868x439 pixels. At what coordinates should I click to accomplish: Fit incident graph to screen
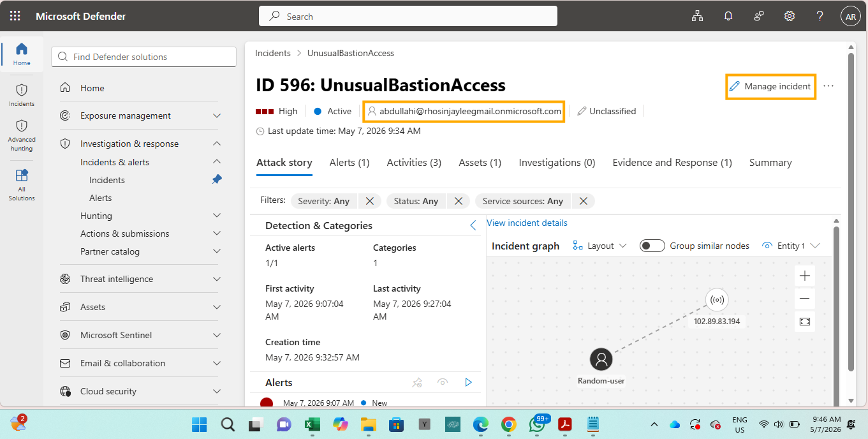(x=805, y=322)
